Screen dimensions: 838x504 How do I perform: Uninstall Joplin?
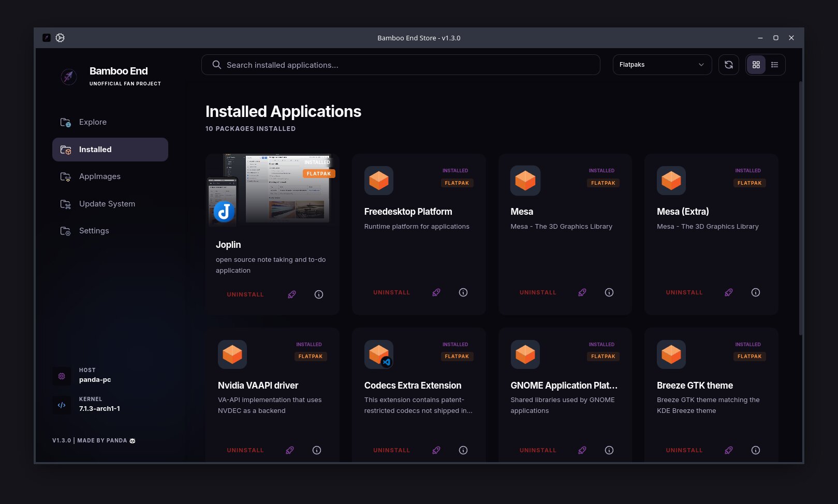pyautogui.click(x=245, y=294)
